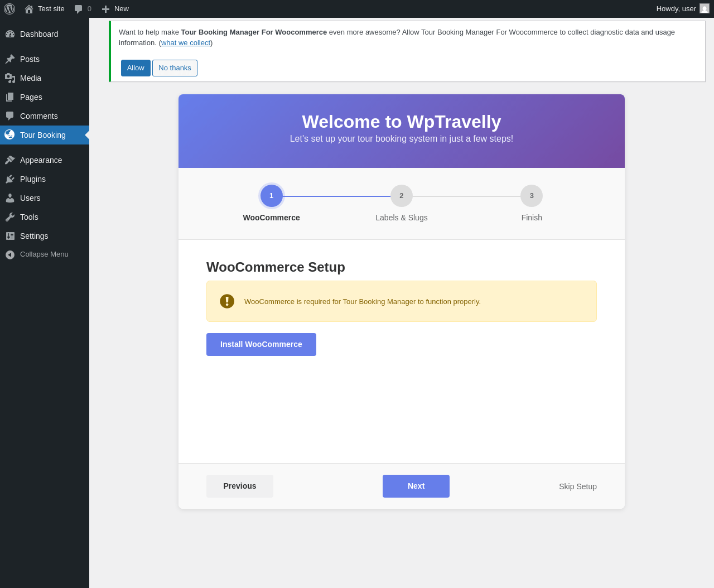Click the WooCommerce Setup heading
The image size is (714, 588).
276,267
